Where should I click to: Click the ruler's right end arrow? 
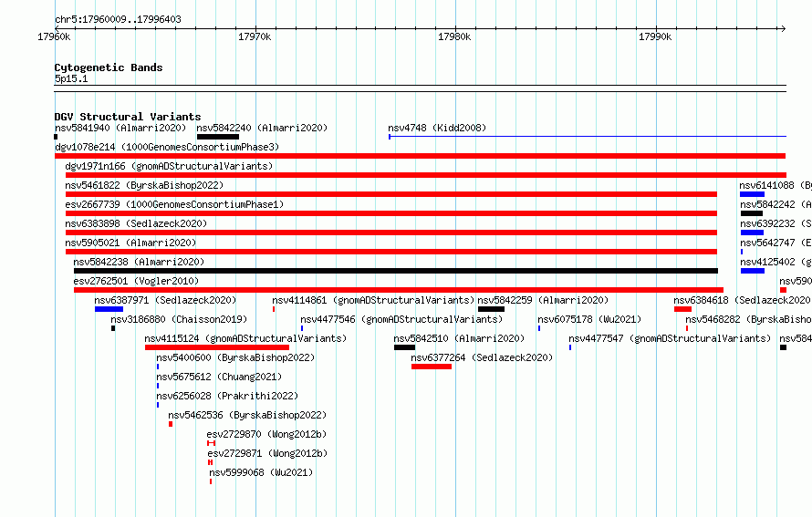(x=783, y=28)
